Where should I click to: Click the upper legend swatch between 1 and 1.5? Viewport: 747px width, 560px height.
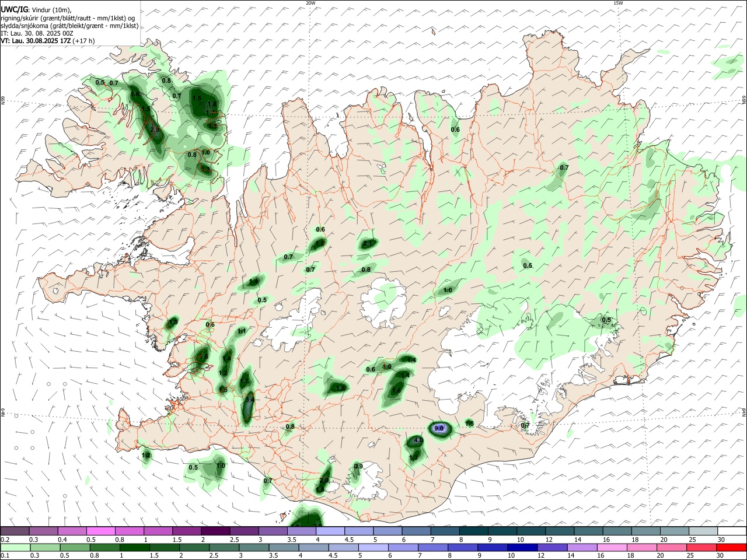coord(158,531)
